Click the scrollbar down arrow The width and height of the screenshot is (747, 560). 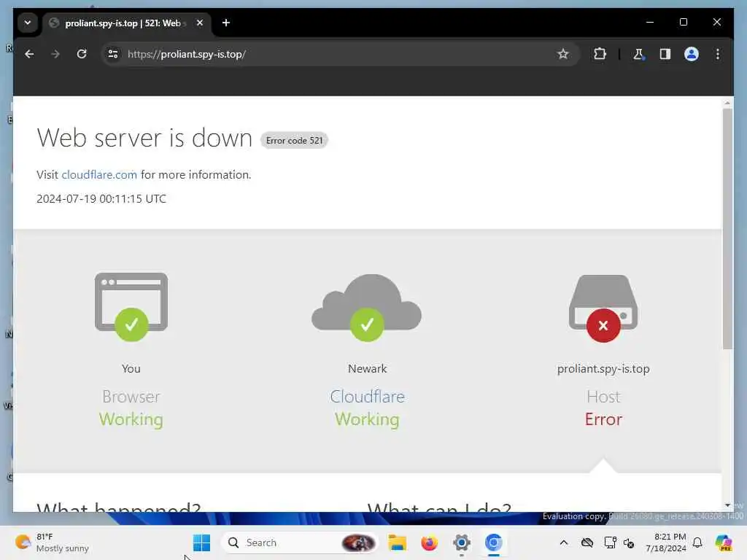click(727, 505)
